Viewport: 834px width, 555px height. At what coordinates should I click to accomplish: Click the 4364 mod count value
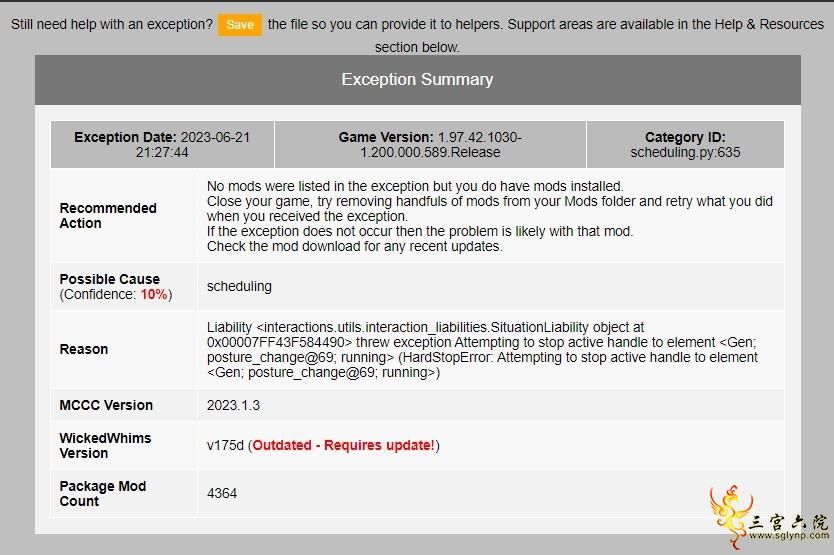point(222,494)
